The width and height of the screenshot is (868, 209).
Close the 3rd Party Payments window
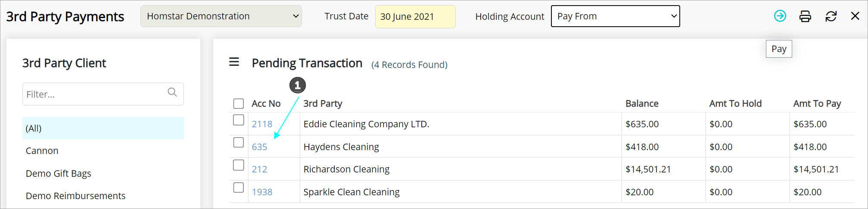tap(855, 16)
